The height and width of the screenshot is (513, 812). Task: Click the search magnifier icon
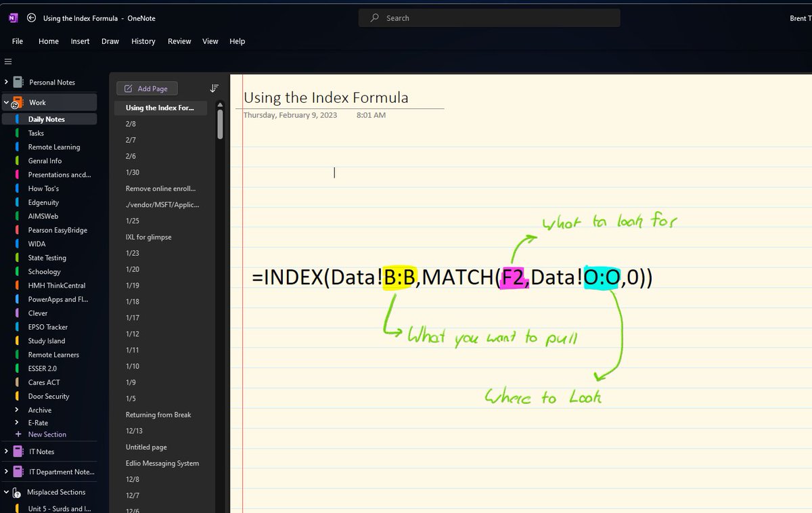[374, 18]
